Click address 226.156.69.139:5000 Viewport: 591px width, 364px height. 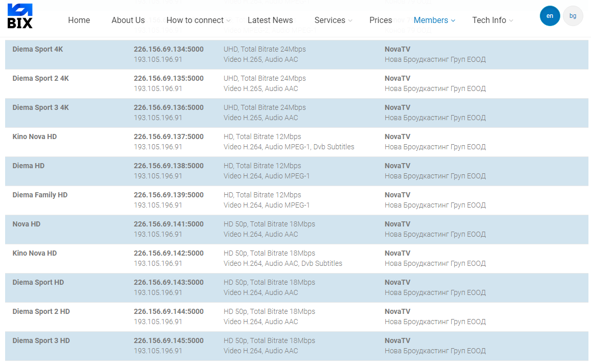168,195
